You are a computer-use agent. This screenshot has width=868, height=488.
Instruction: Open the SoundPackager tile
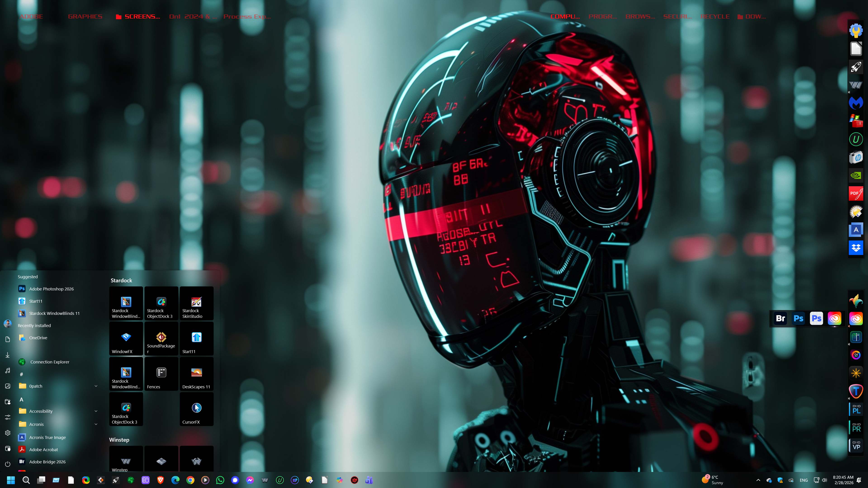161,339
